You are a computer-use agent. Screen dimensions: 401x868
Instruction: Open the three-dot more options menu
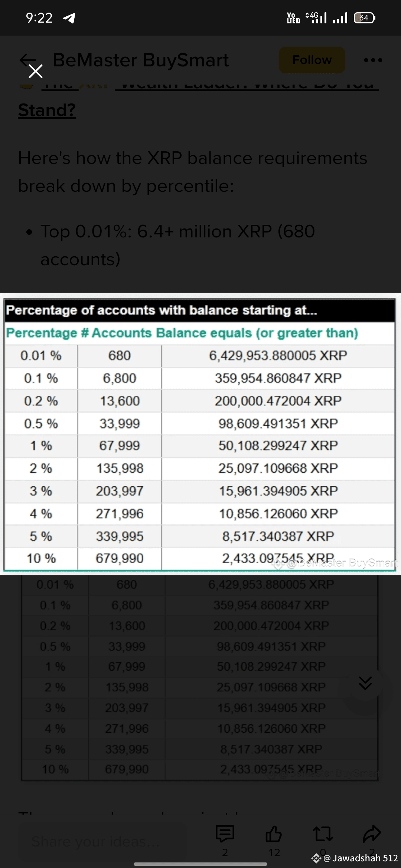373,60
